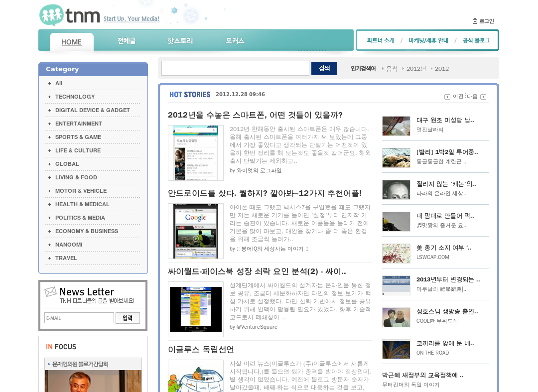
Task: Select the ENTERTAINMENT category
Action: click(x=79, y=124)
